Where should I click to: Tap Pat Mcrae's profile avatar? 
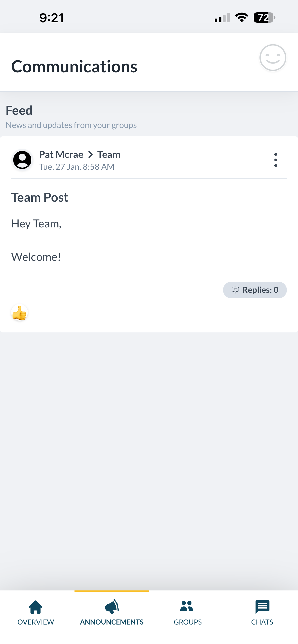23,160
